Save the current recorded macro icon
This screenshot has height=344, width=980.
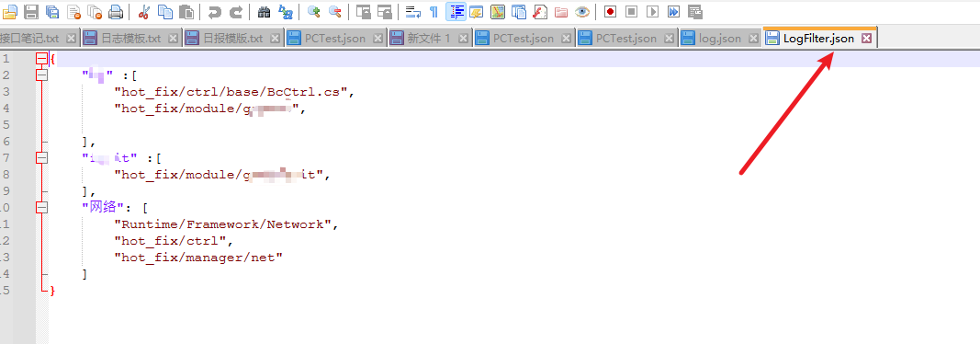click(x=695, y=11)
